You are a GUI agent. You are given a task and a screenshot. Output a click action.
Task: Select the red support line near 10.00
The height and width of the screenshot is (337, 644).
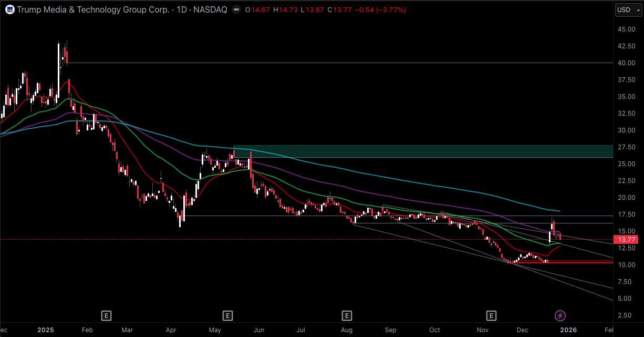coord(578,262)
